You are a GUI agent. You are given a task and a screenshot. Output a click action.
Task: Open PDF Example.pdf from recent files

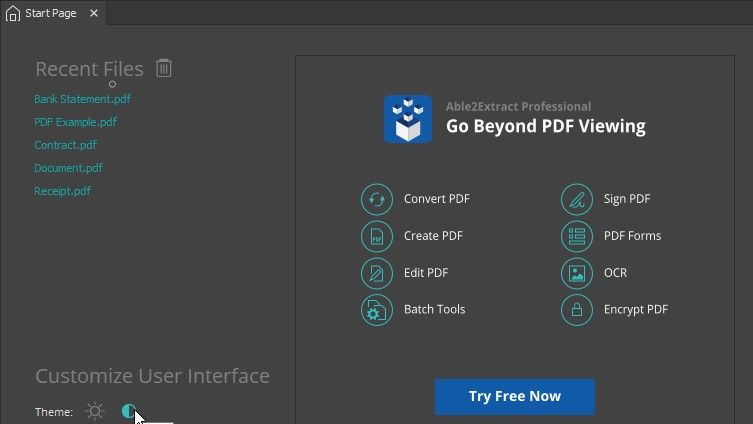[75, 122]
